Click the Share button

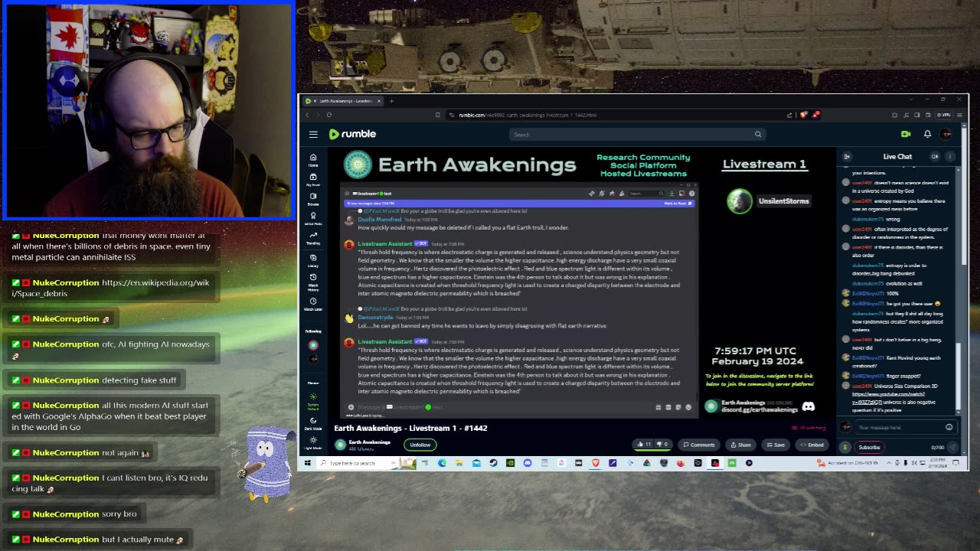pos(741,445)
